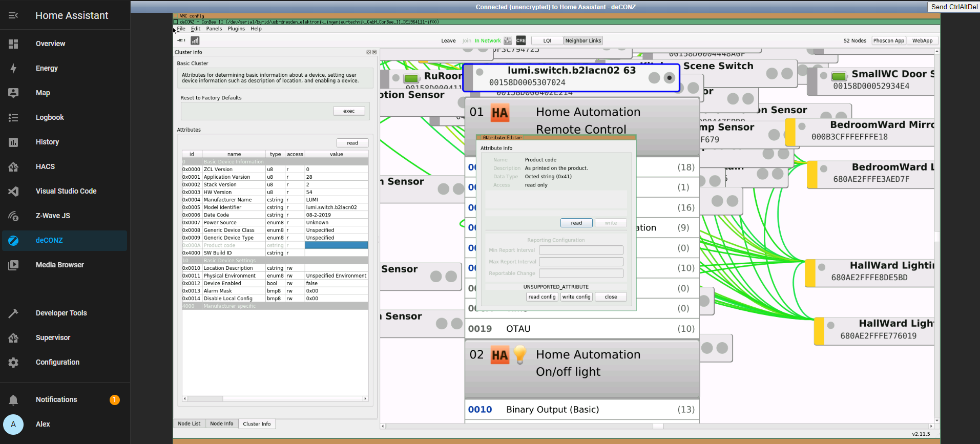Click the signal bars toolbar icon
The image size is (980, 444).
pos(195,40)
